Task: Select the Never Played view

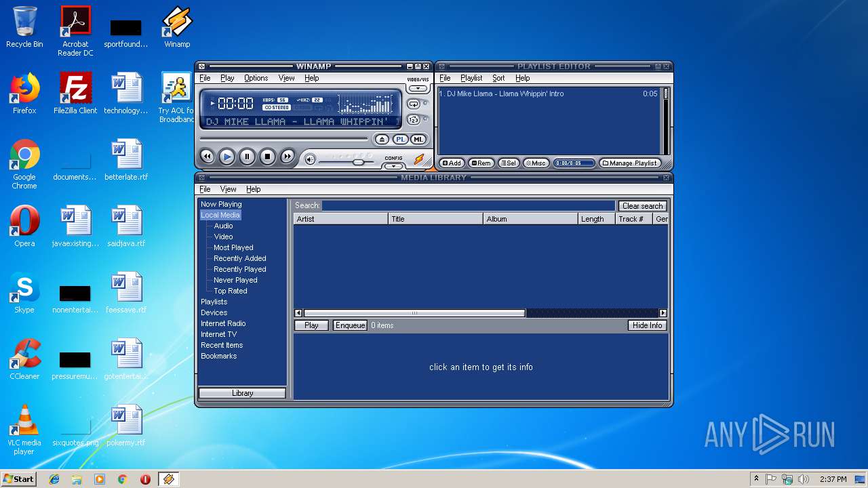Action: coord(235,280)
